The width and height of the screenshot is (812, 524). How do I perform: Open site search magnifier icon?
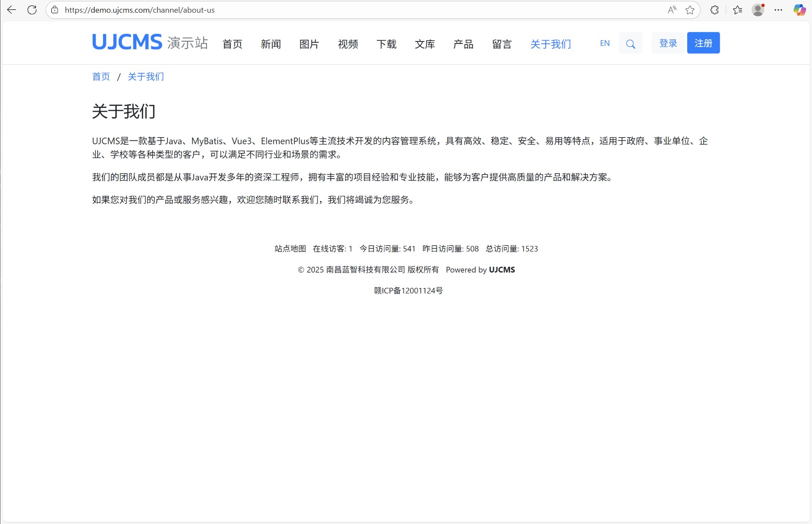[x=631, y=43]
